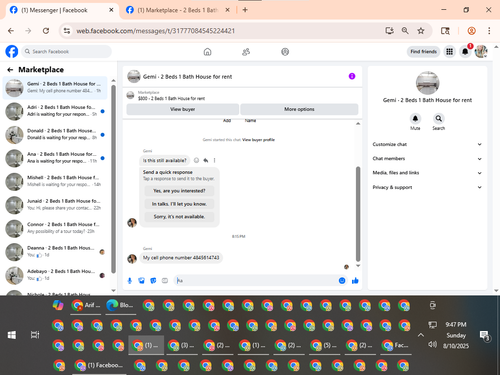This screenshot has height=375, width=500.
Task: Open Gemi conversation in chat list
Action: pos(55,88)
